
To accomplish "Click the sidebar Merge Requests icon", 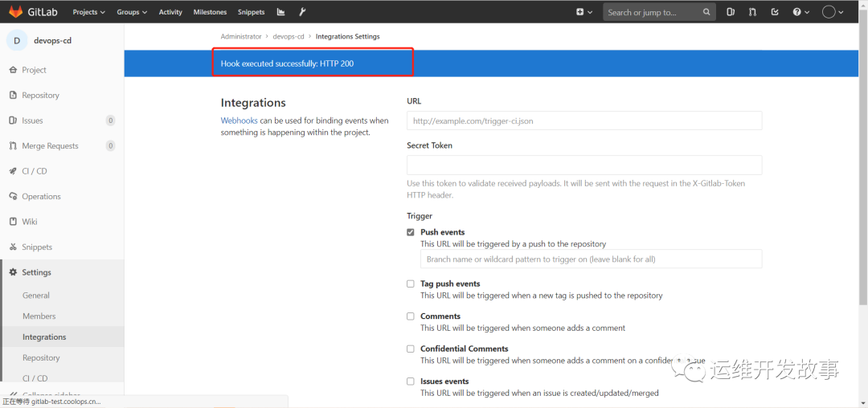I will pyautogui.click(x=14, y=146).
